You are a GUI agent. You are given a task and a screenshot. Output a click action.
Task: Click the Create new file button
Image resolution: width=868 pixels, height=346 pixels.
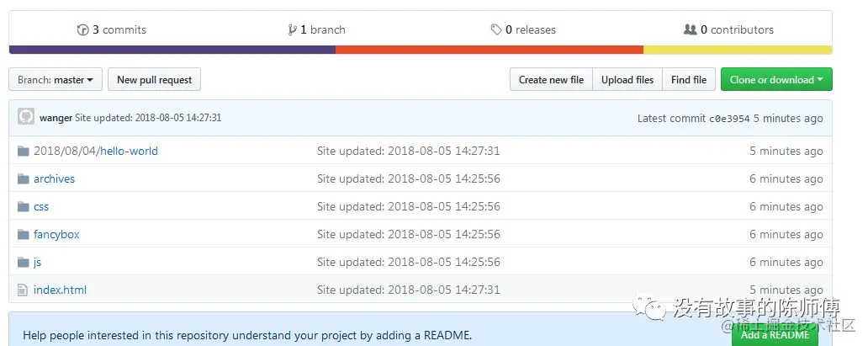(552, 80)
